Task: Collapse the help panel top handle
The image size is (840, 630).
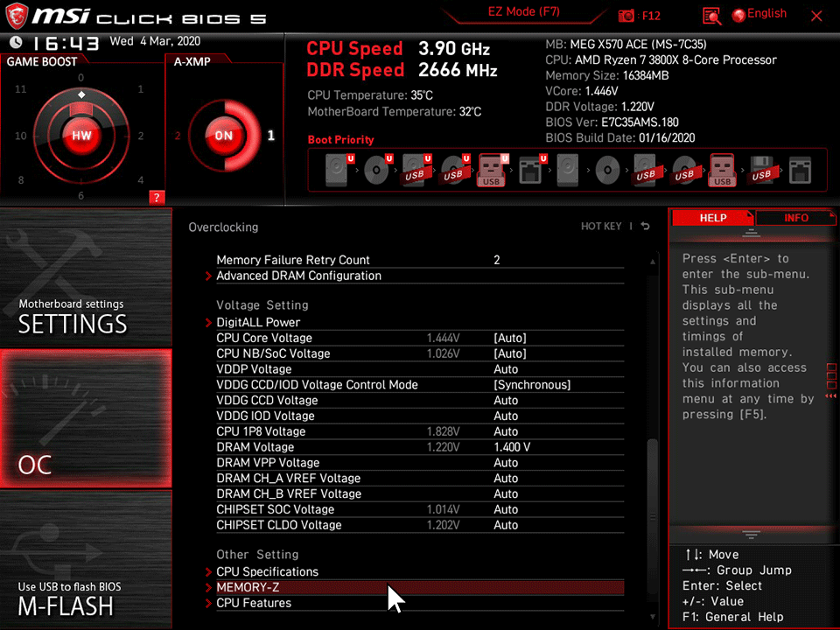Action: (x=751, y=233)
